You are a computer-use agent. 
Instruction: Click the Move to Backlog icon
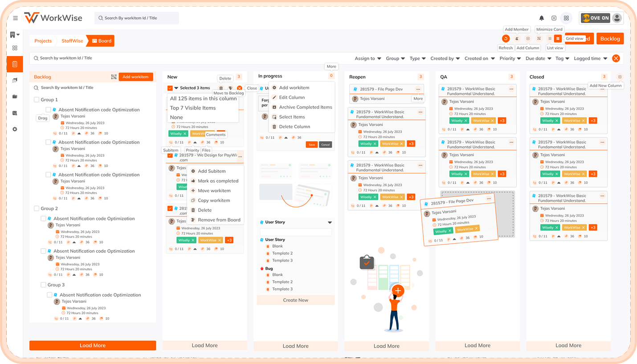click(230, 88)
